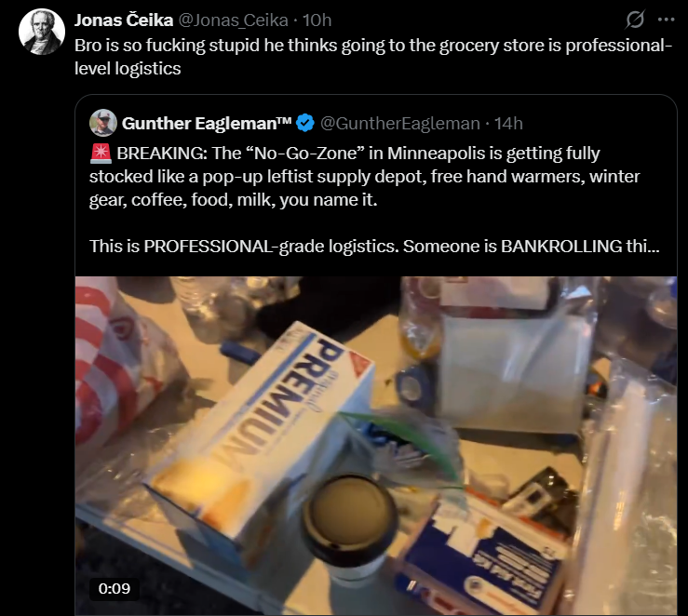The image size is (688, 616).
Task: Open the Grok explain-post icon
Action: [635, 20]
